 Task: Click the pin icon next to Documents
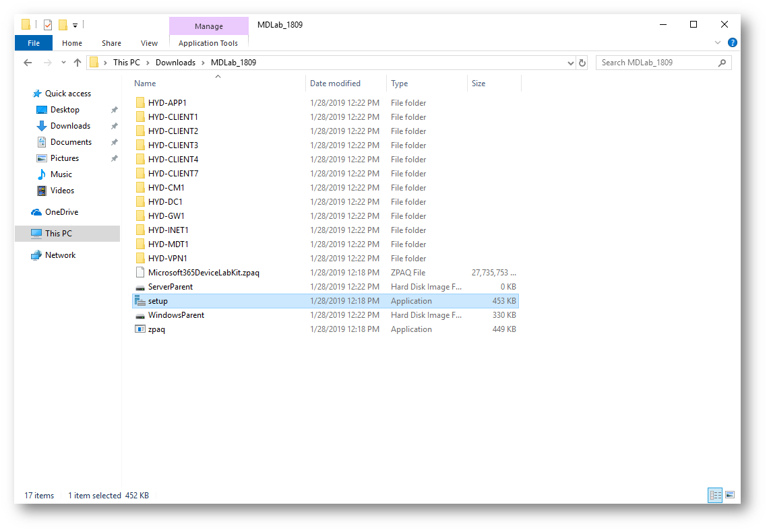point(115,142)
